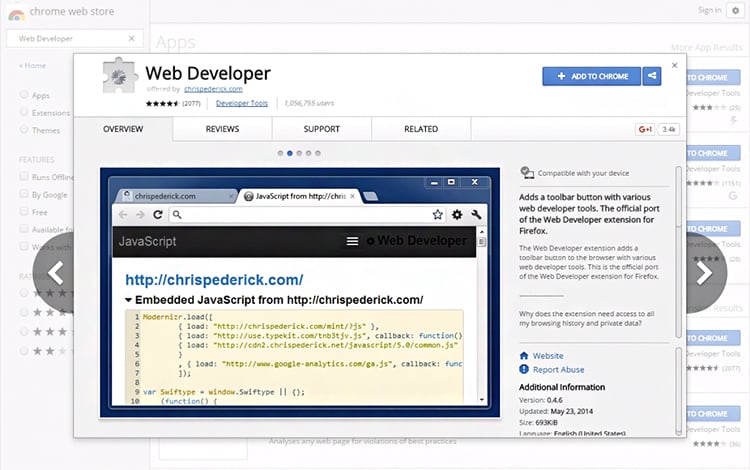Image resolution: width=750 pixels, height=470 pixels.
Task: Go to the previous extension with left arrow
Action: 55,273
